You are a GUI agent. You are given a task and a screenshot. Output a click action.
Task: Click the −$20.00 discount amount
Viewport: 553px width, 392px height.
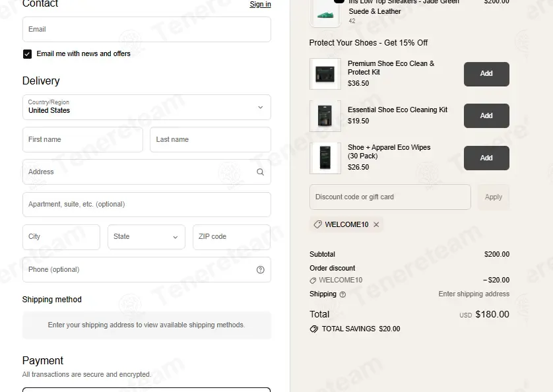(x=496, y=280)
